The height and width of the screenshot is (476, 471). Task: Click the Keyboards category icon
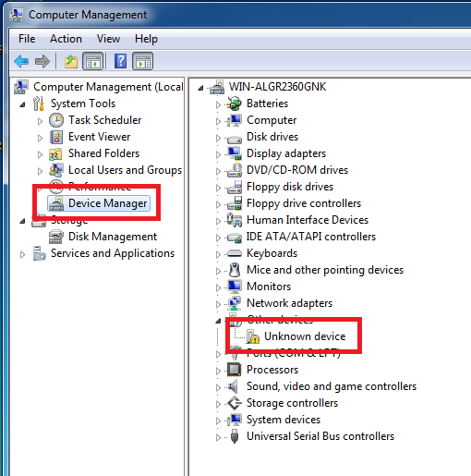click(235, 253)
